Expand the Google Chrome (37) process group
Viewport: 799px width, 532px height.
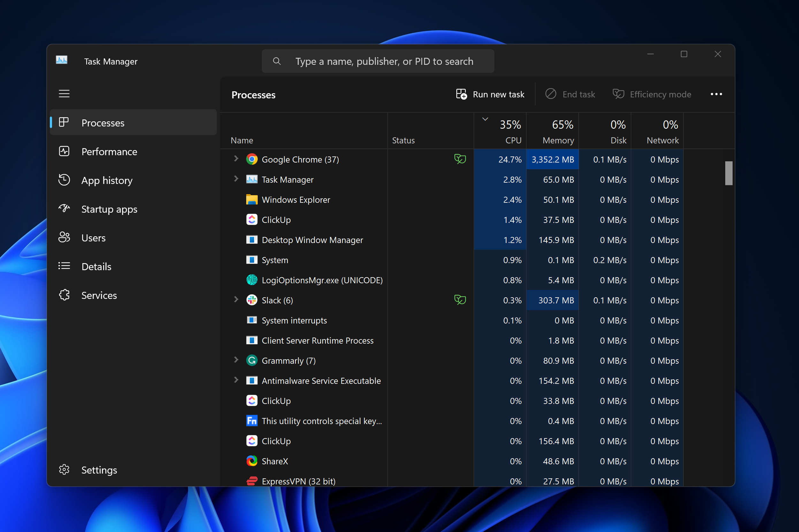point(236,159)
